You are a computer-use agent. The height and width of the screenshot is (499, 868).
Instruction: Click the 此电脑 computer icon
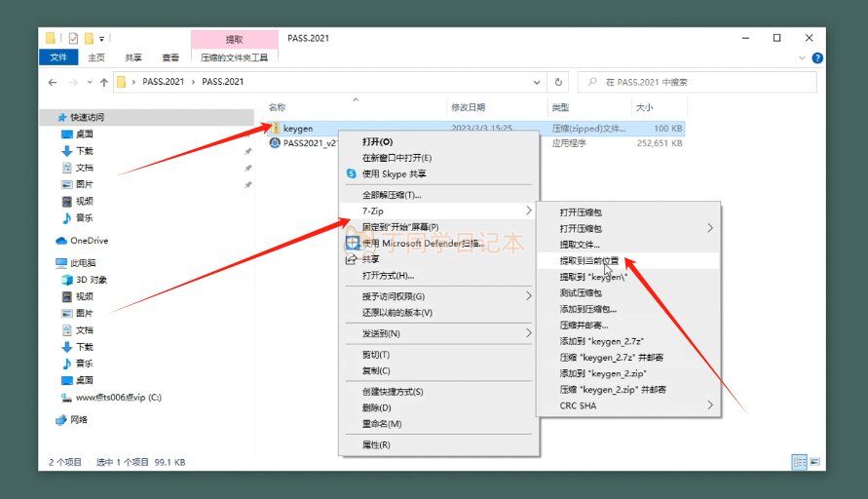pyautogui.click(x=61, y=262)
